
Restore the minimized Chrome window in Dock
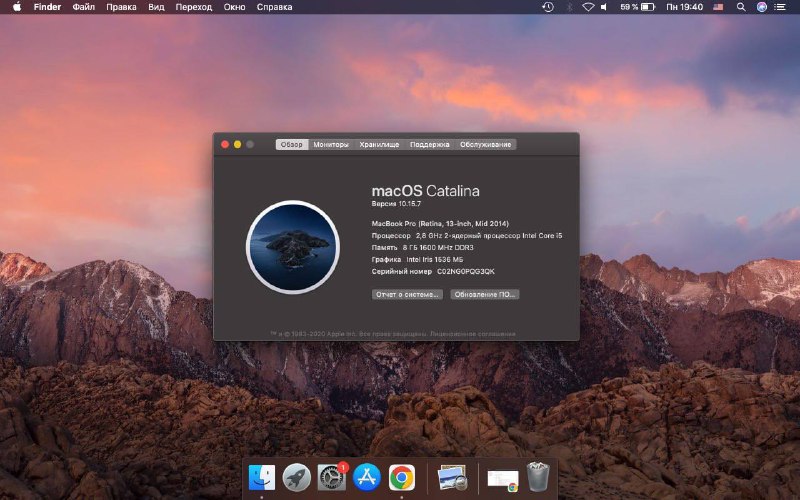(x=503, y=481)
